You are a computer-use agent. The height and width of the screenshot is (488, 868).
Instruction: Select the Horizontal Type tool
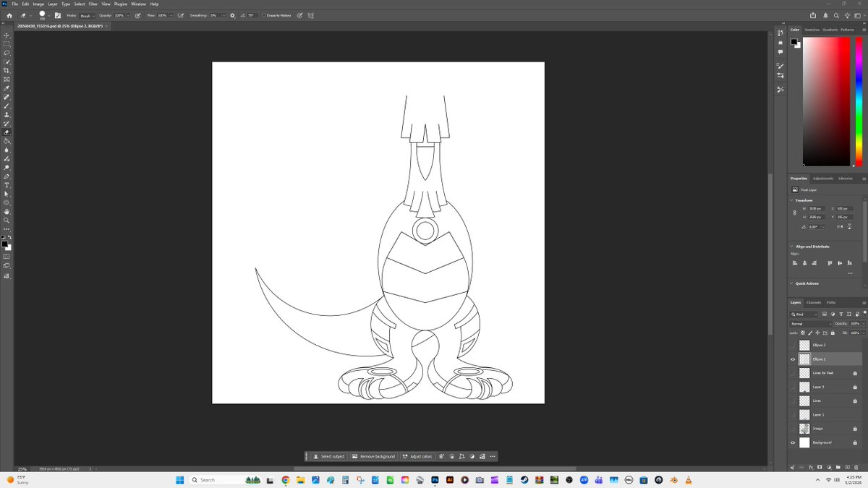click(x=7, y=185)
